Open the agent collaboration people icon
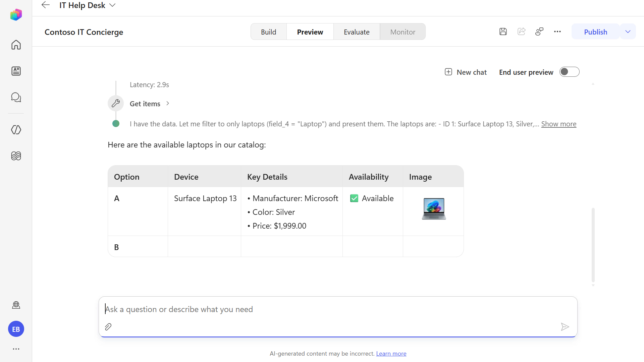This screenshot has height=362, width=644. coord(539,32)
